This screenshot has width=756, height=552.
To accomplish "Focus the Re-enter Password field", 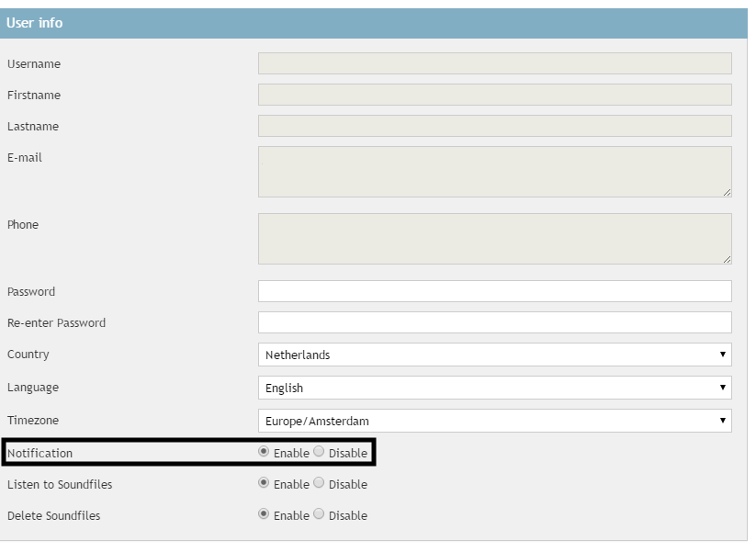I will point(494,322).
